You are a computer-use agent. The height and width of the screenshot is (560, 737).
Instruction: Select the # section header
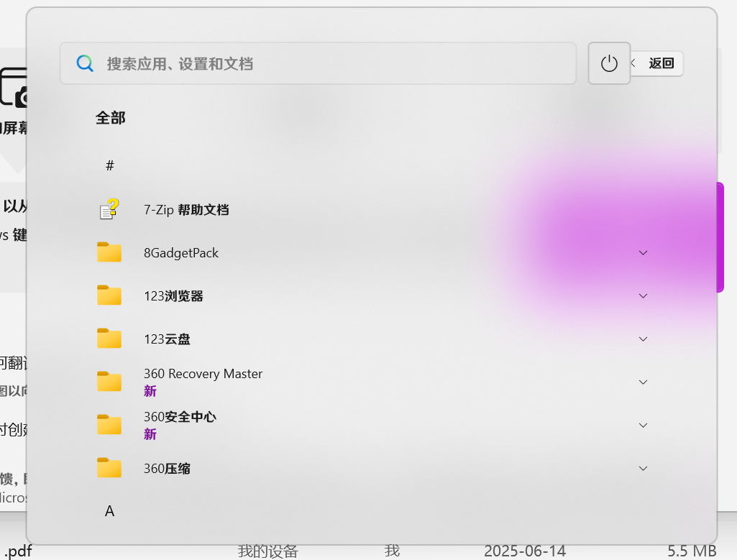tap(109, 165)
